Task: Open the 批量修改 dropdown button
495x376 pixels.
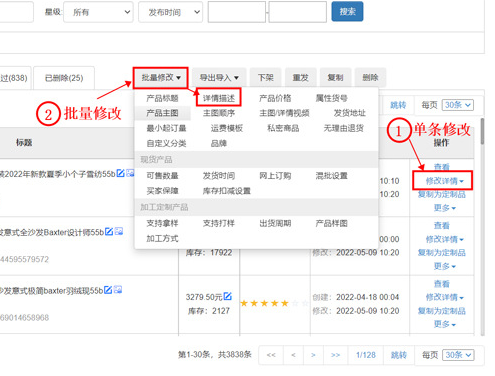Action: 161,78
